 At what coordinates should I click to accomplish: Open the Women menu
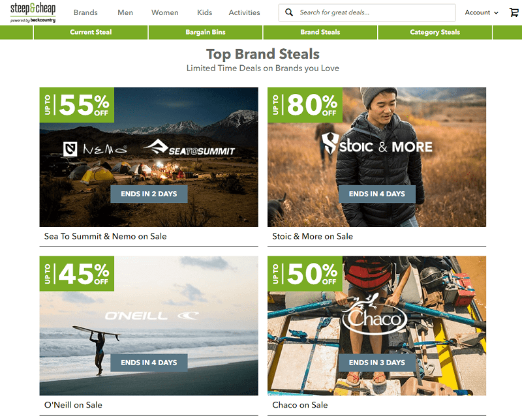coord(165,12)
